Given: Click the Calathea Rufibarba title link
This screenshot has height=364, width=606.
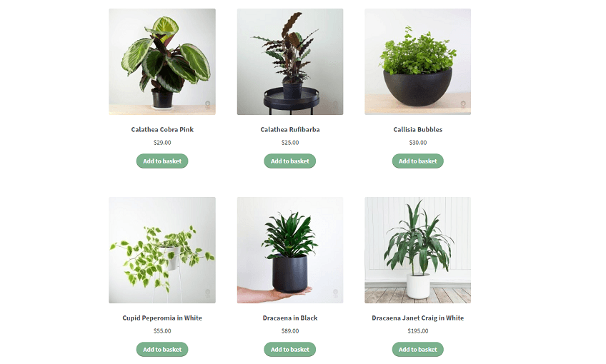Looking at the screenshot, I should pos(290,130).
